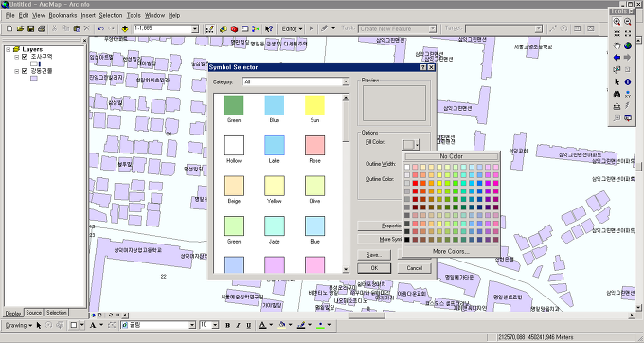The image size is (644, 343).
Task: Open map document folder icon
Action: click(20, 28)
